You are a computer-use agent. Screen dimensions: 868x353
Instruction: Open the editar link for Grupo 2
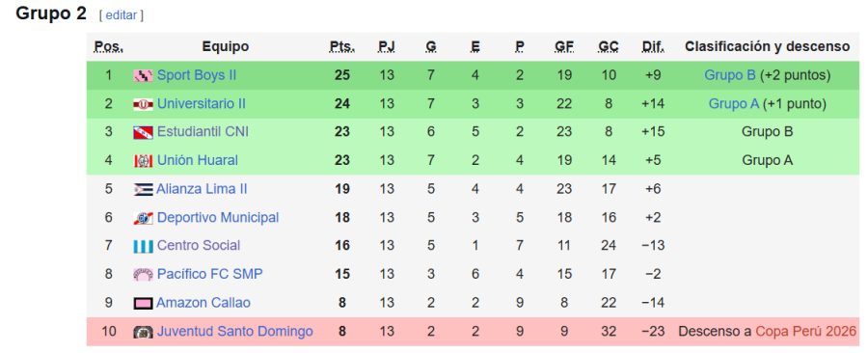(122, 15)
